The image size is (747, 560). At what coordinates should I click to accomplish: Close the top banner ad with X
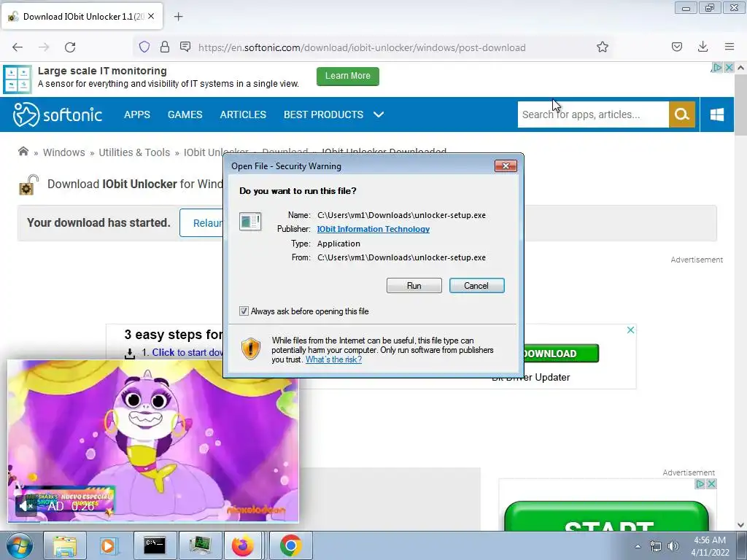[x=729, y=68]
